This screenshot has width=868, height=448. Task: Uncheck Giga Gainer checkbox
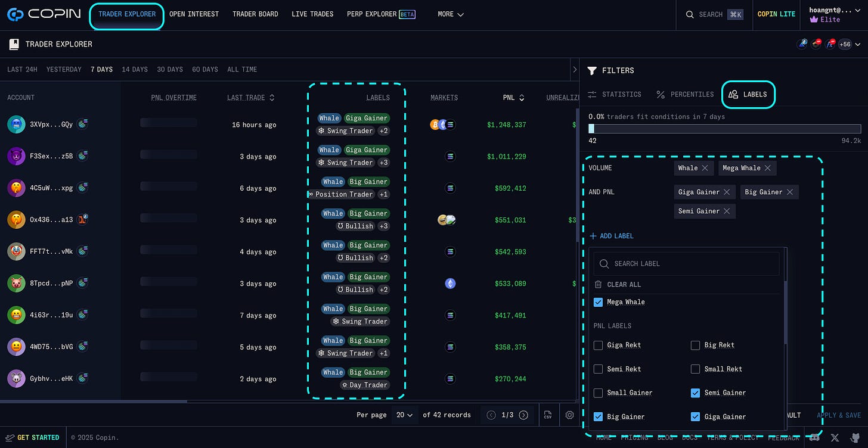tap(695, 416)
